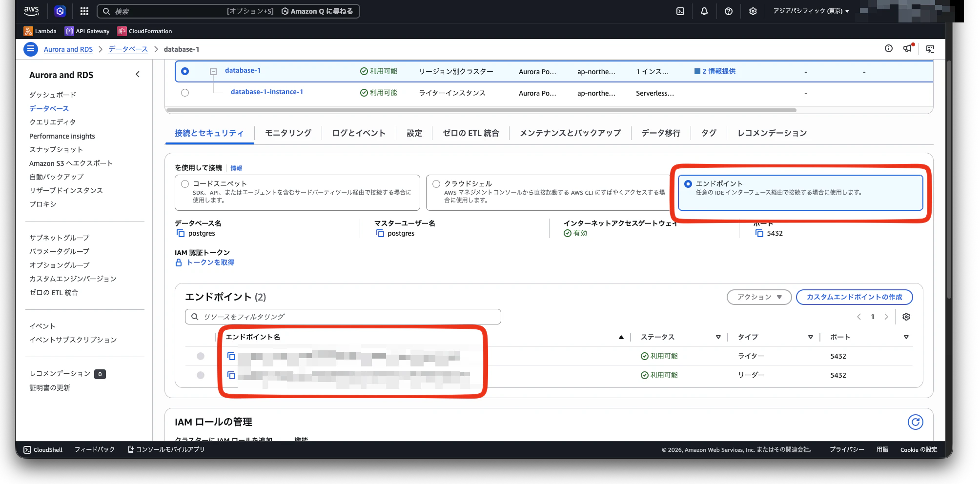Open the アジアパシフィック (東京) region dropdown
Screen dimensions: 980x484
tap(811, 11)
